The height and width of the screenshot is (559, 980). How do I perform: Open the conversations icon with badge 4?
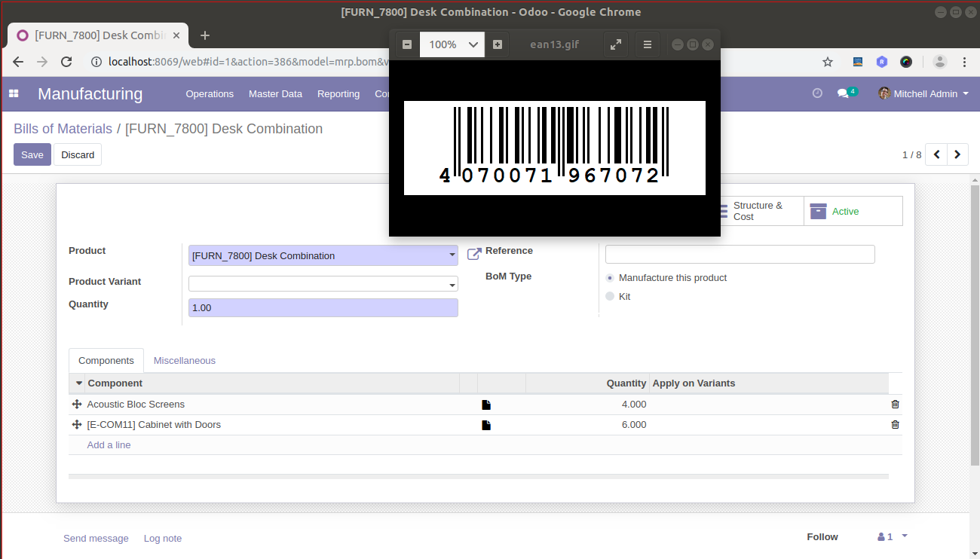847,93
